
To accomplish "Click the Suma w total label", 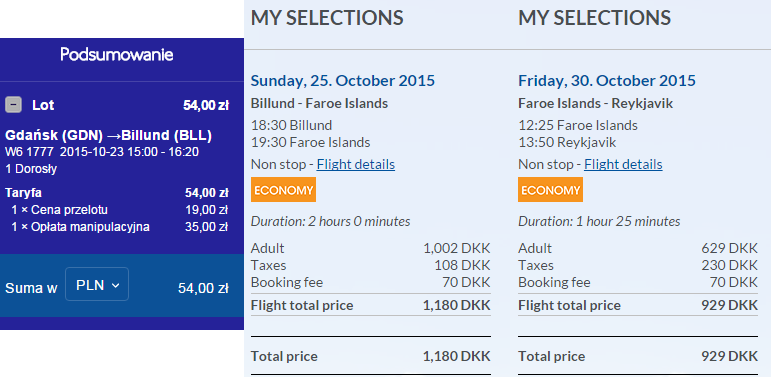I will (31, 288).
